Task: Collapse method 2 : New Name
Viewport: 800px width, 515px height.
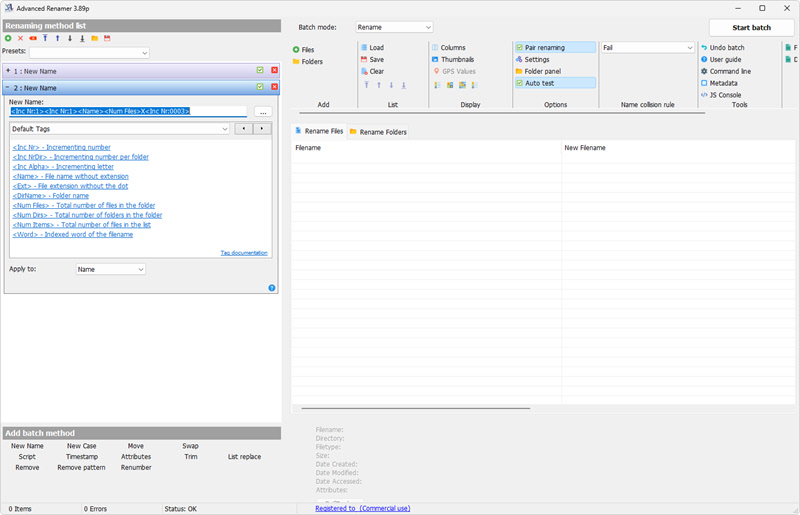Action: [x=8, y=87]
